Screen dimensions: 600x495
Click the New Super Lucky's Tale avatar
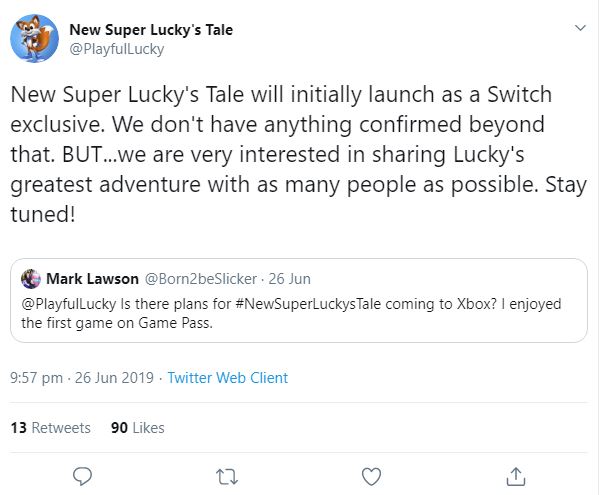coord(33,39)
